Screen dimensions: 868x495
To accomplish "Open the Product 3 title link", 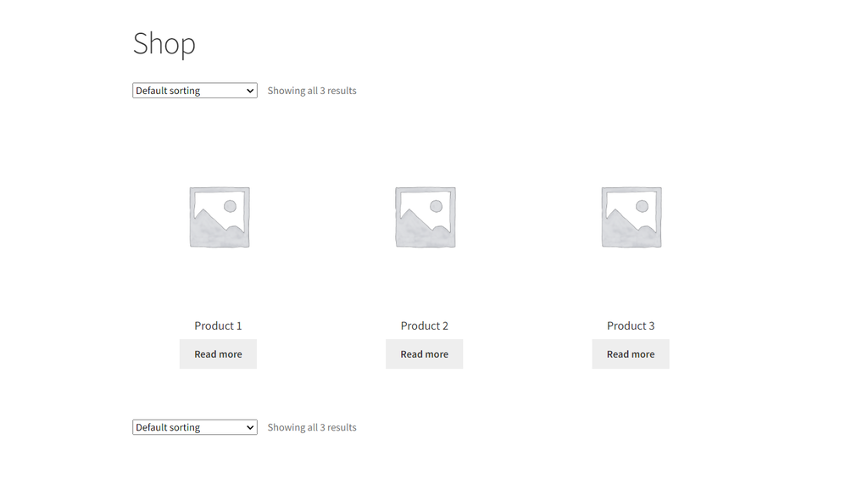I will (x=631, y=325).
